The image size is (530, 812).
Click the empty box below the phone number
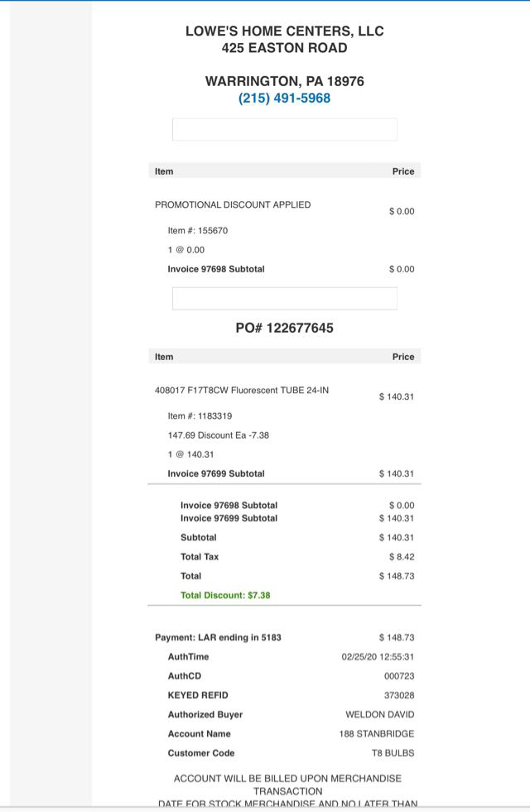coord(284,130)
